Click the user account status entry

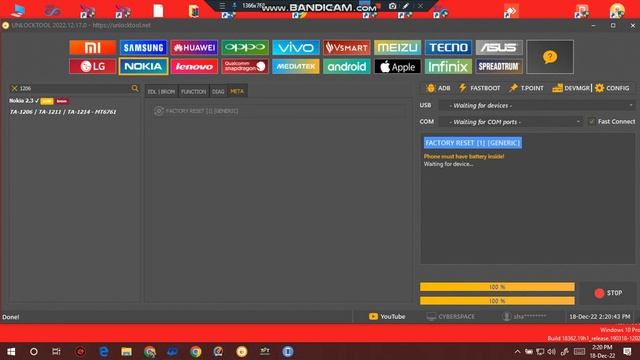(524, 317)
